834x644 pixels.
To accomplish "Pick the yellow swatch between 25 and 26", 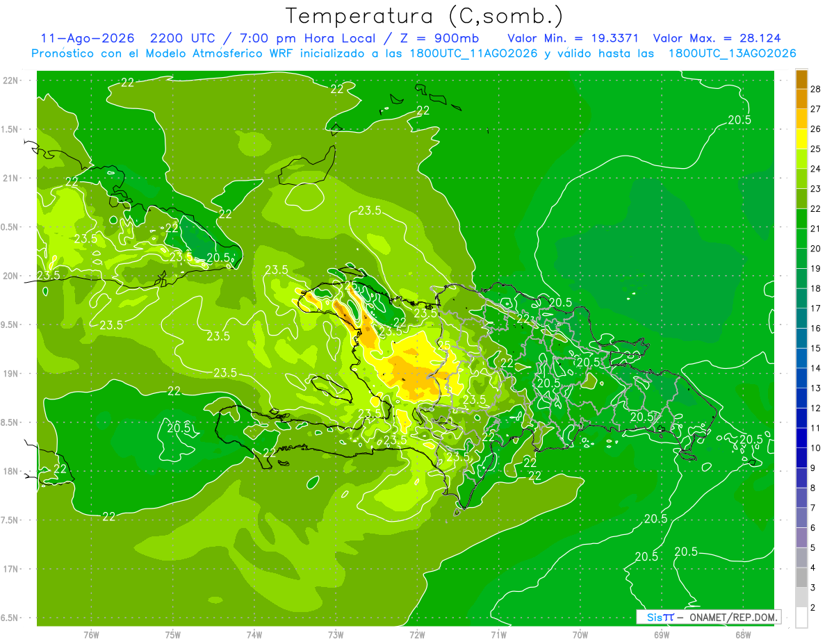I will [x=801, y=139].
